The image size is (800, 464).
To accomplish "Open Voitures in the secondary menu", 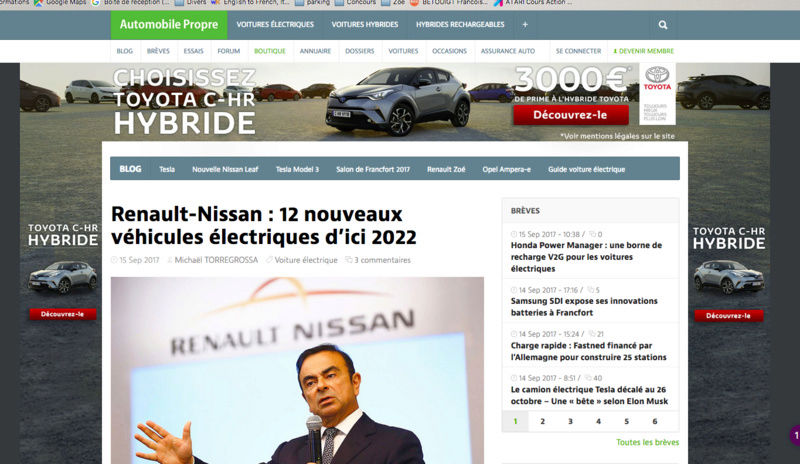I will [403, 51].
